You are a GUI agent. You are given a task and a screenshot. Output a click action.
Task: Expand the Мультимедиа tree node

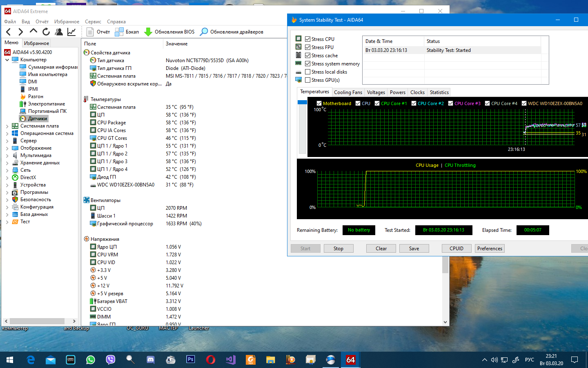coord(7,155)
